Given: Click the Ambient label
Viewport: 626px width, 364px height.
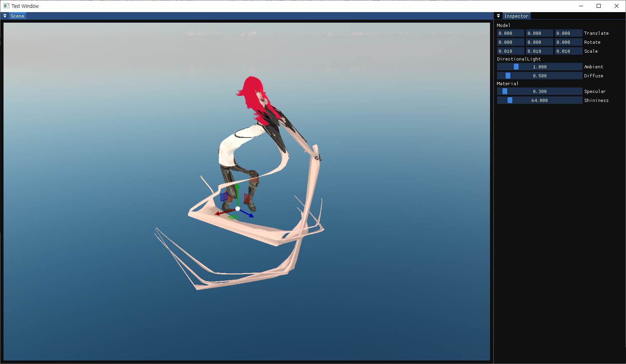Looking at the screenshot, I should coord(594,67).
